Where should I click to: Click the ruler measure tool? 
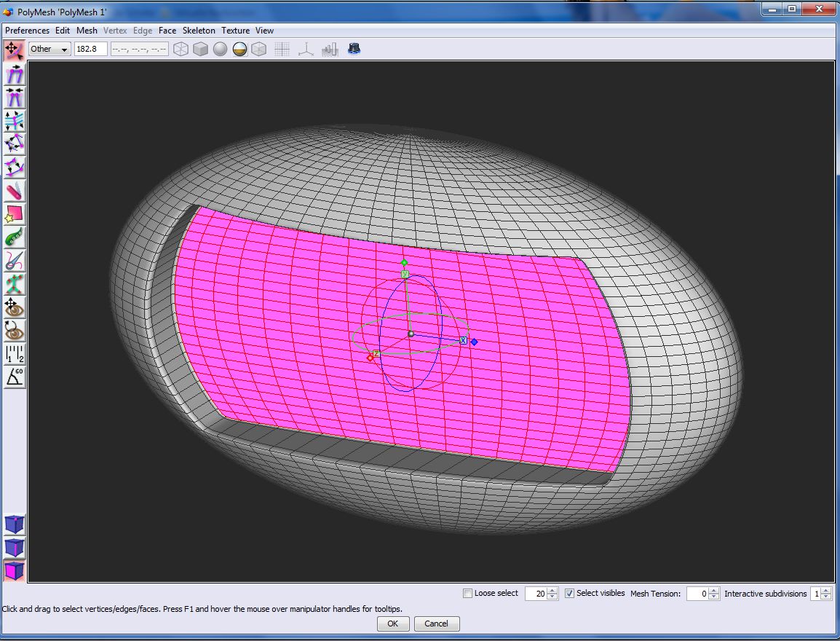[x=15, y=354]
